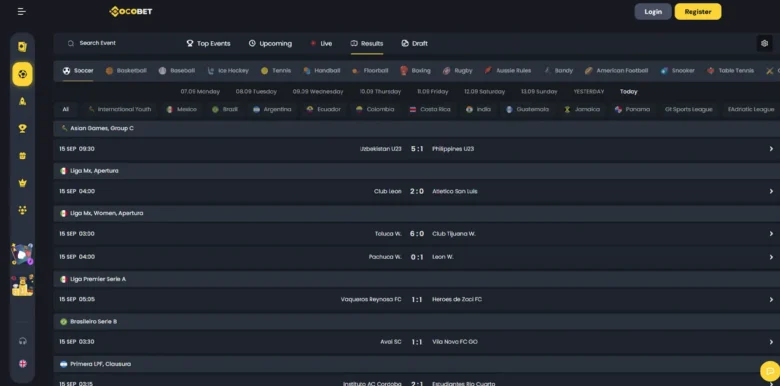Select the YESTERDAY date filter
The height and width of the screenshot is (386, 780).
(x=588, y=92)
